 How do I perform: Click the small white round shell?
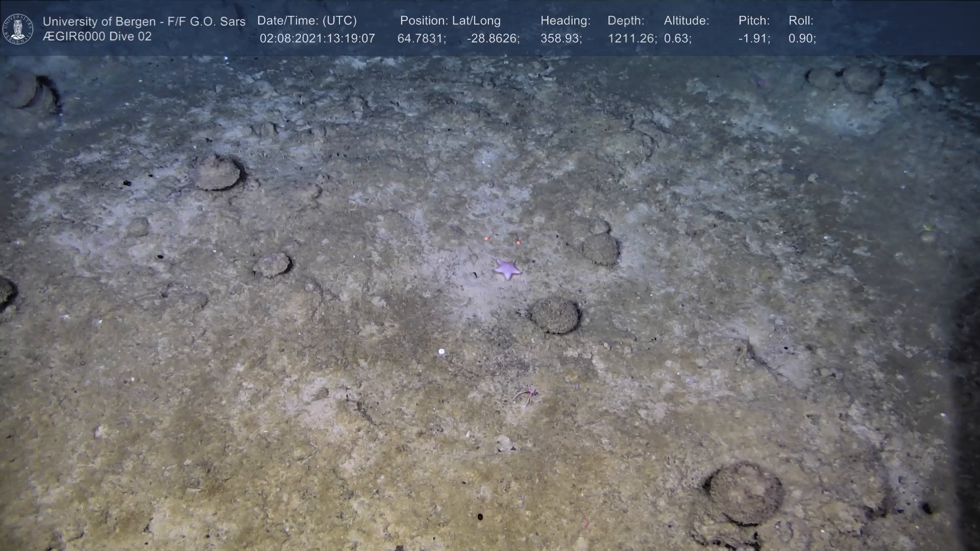tap(442, 352)
